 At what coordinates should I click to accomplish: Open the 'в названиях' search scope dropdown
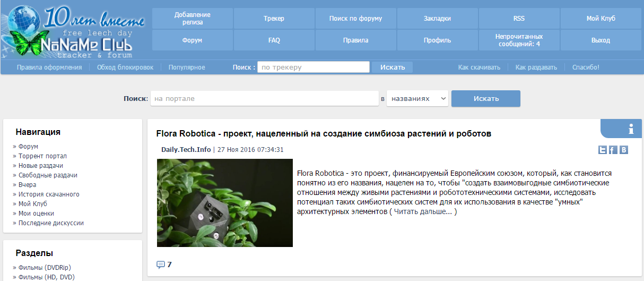point(417,99)
